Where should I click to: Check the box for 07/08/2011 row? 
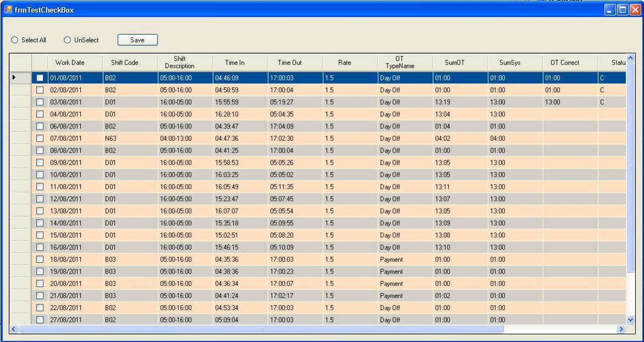(x=40, y=138)
